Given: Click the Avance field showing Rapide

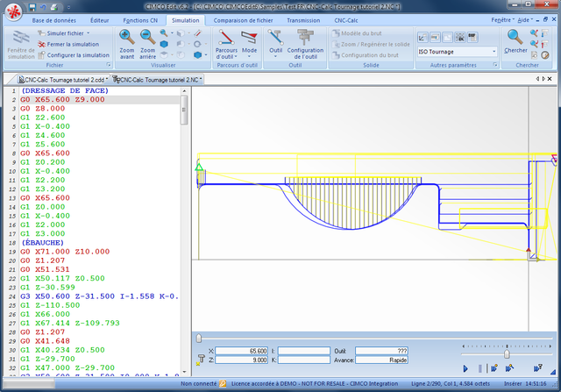Looking at the screenshot, I should pyautogui.click(x=381, y=360).
